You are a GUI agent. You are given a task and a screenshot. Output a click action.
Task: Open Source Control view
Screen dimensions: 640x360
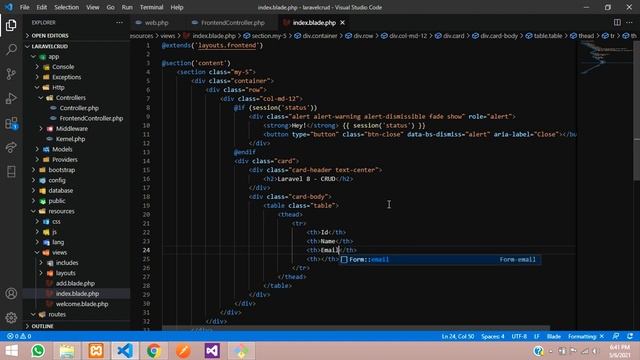11,74
